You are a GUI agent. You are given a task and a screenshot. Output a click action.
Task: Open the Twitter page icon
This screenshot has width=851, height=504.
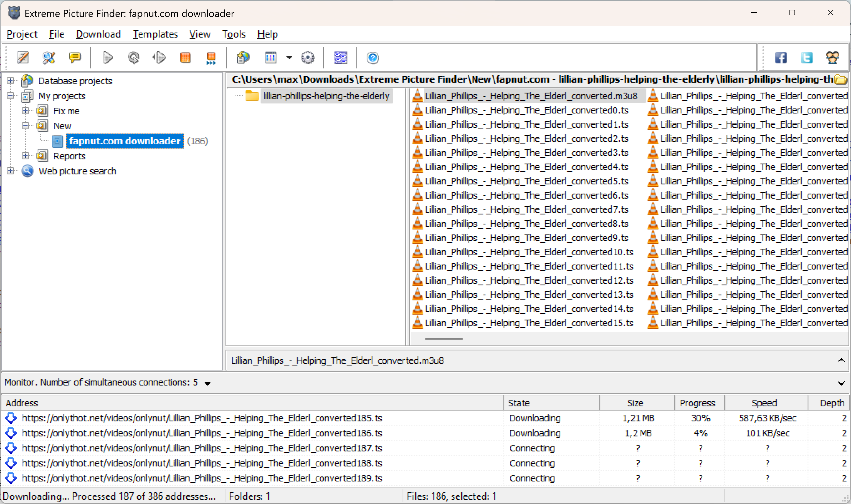[x=806, y=58]
